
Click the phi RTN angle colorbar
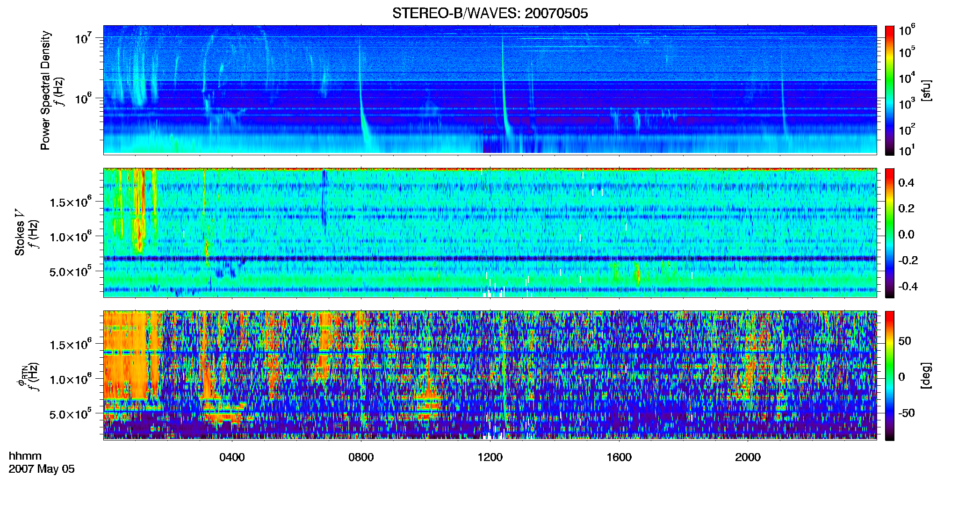click(889, 375)
